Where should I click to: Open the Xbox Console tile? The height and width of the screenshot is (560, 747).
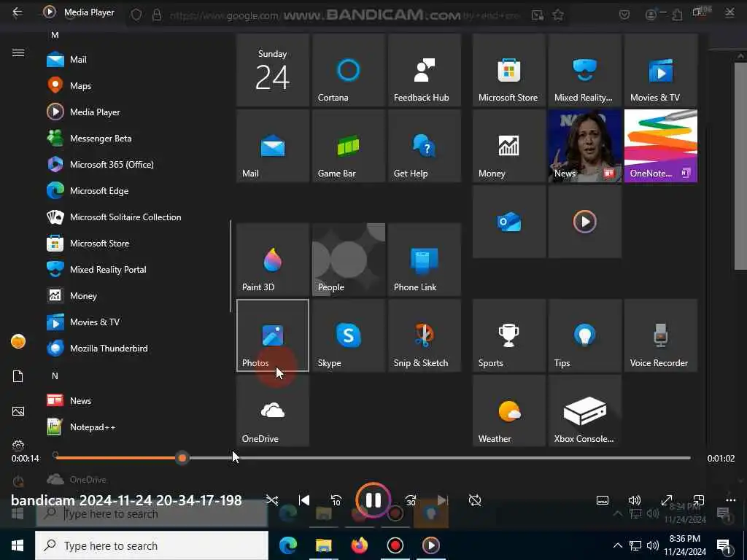pos(584,411)
